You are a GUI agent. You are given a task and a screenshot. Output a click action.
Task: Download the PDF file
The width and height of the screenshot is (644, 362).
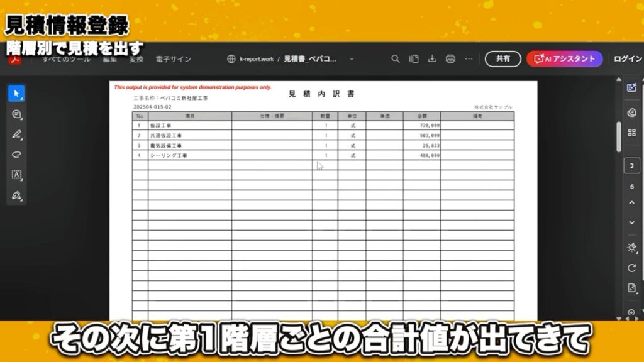[432, 58]
